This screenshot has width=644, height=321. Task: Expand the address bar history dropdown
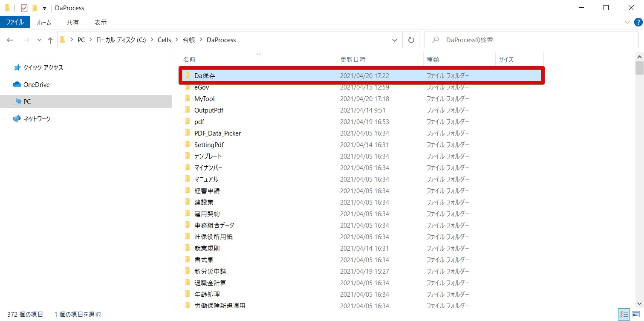pyautogui.click(x=395, y=40)
